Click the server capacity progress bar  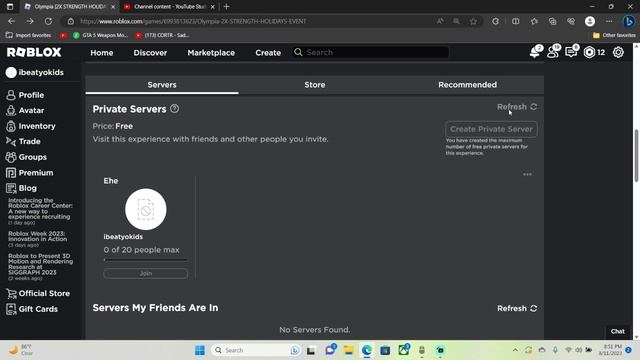[x=146, y=260]
